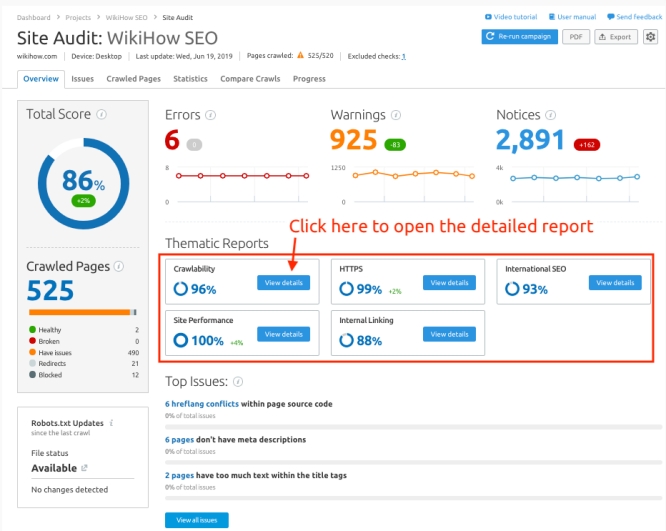Click the PDF button
The height and width of the screenshot is (531, 666).
tap(575, 37)
